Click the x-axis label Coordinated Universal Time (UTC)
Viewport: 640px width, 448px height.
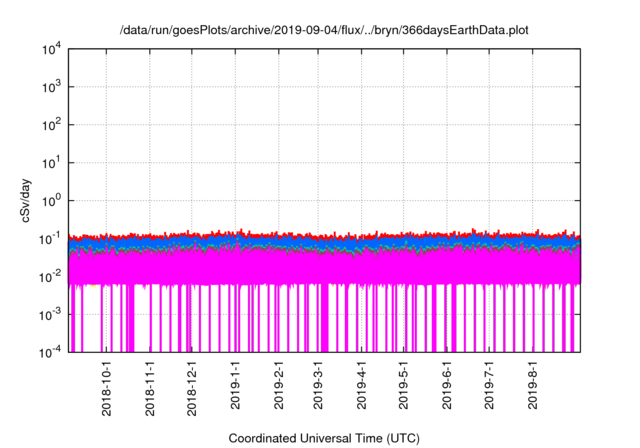coord(324,438)
